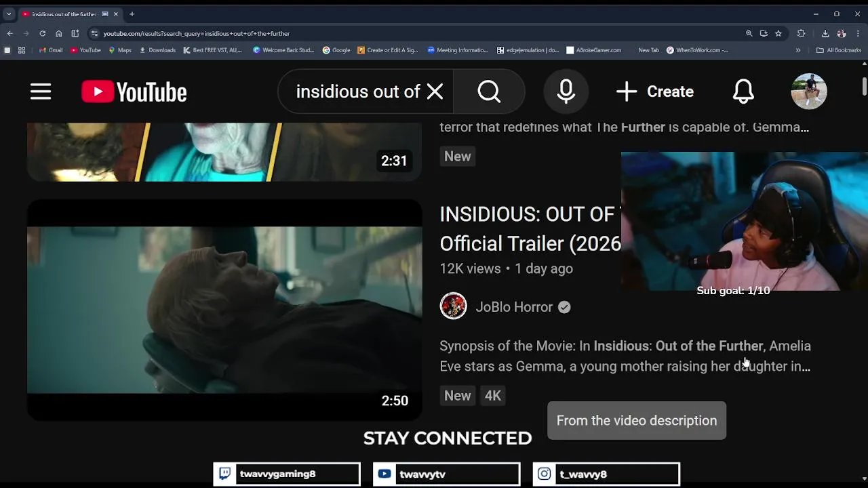This screenshot has height=488, width=868.
Task: Open the 2:31 video thumbnail
Action: pos(224,152)
